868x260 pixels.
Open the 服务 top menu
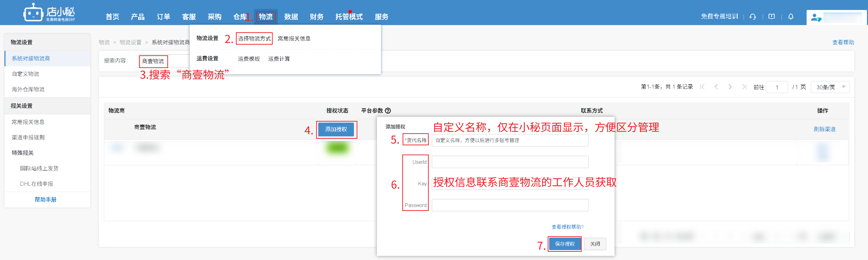point(381,17)
